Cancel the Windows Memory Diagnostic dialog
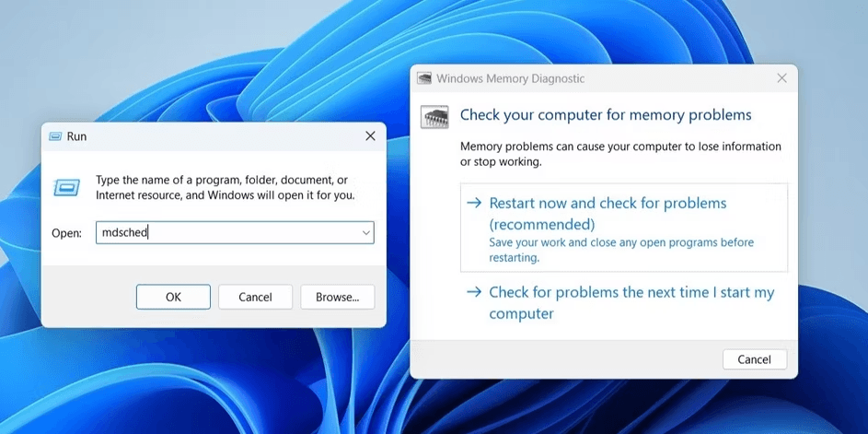The width and height of the screenshot is (868, 434). [x=755, y=359]
